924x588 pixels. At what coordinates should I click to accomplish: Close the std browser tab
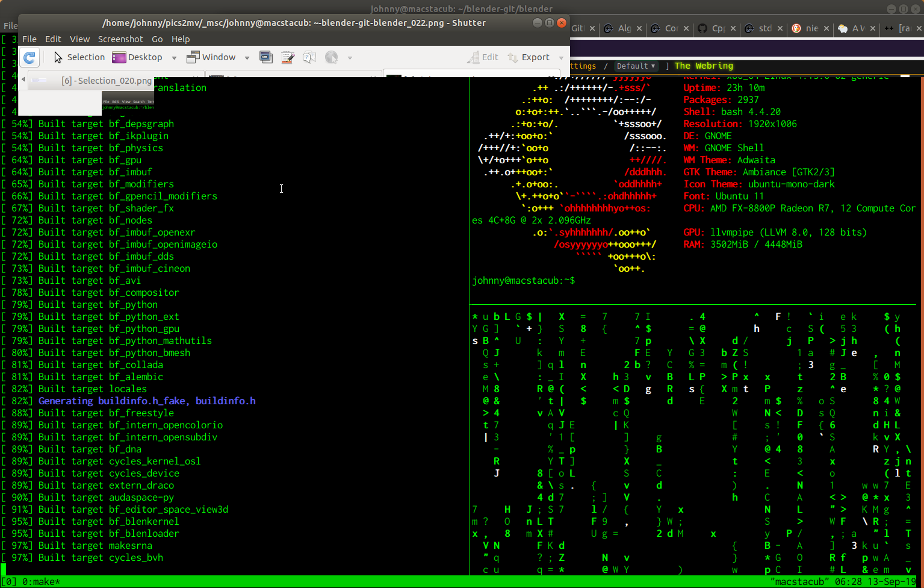(780, 28)
